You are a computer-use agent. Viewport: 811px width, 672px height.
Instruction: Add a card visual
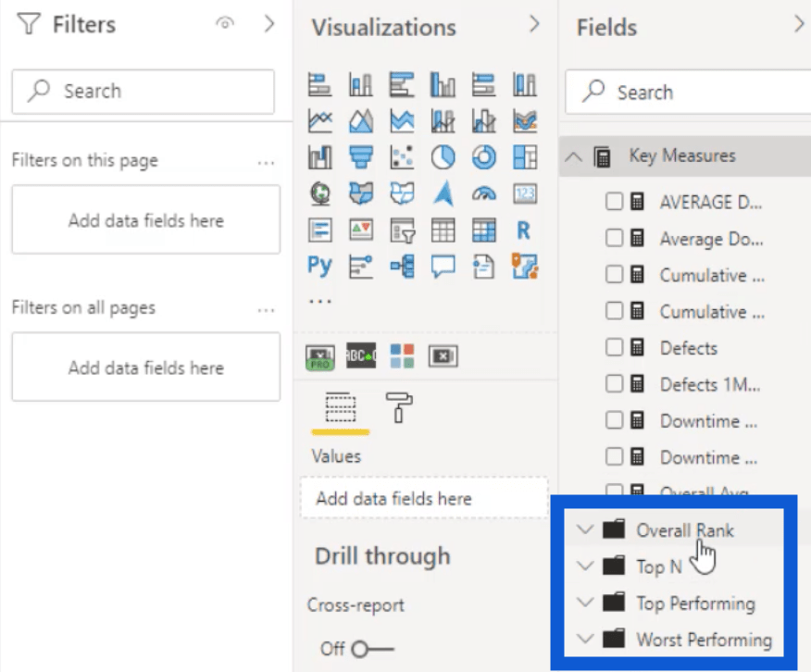tap(524, 193)
